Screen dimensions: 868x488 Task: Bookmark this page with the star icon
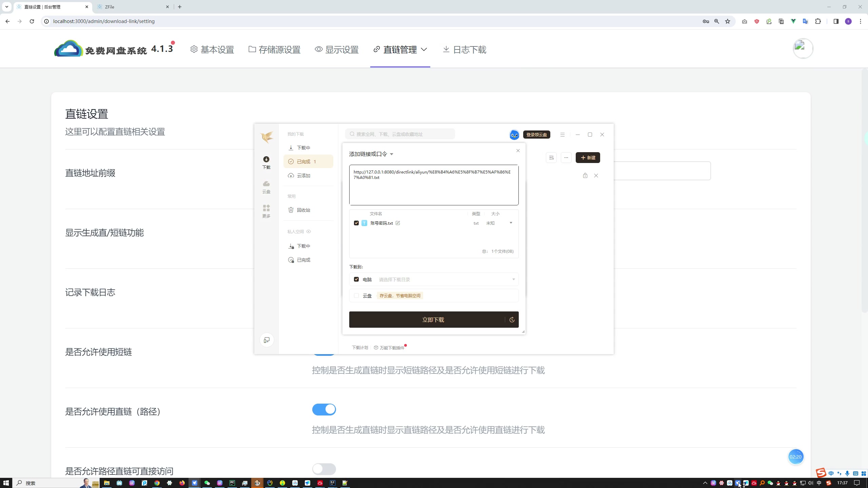pyautogui.click(x=728, y=21)
